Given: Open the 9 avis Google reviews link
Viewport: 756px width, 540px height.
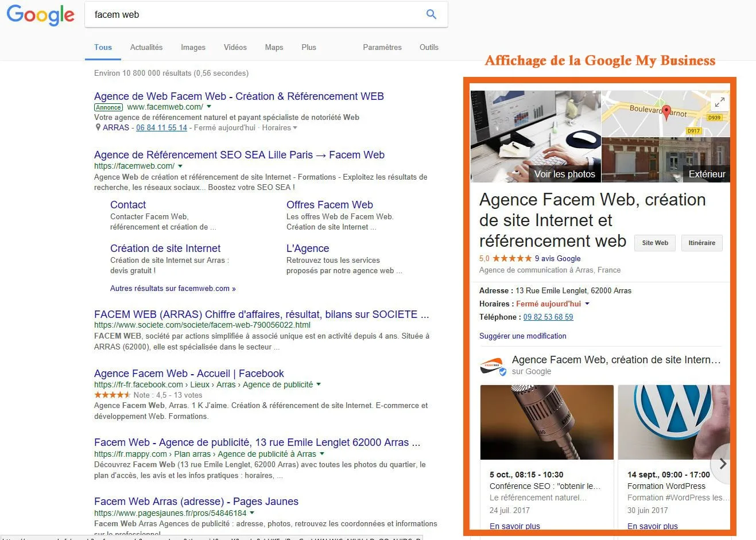Looking at the screenshot, I should click(x=557, y=258).
